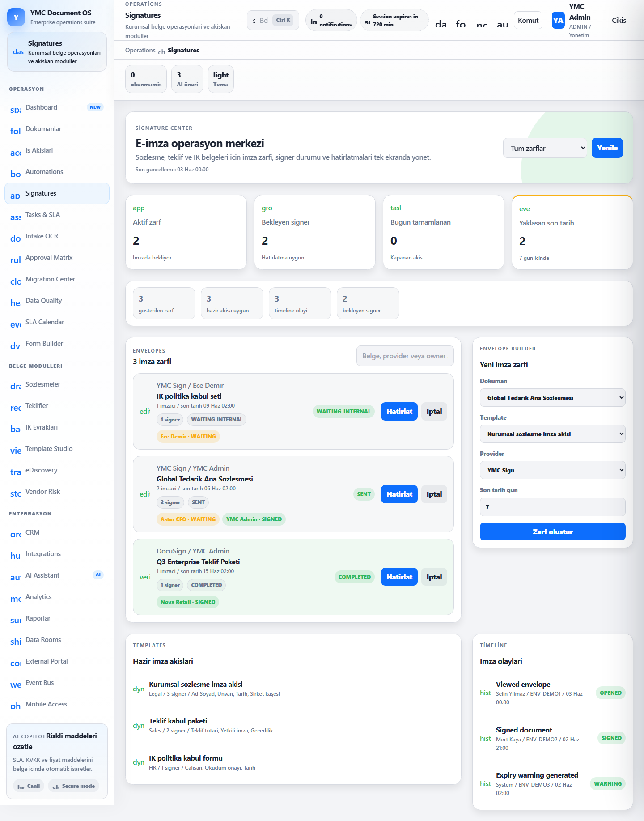Click the verified icon on Q3 Enterprise Teklif Paketi
The height and width of the screenshot is (821, 644).
145,577
